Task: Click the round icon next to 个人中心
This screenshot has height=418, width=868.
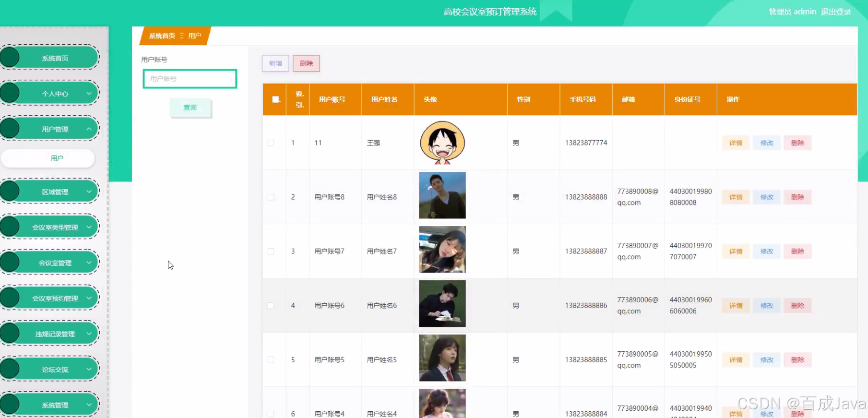Action: (9, 93)
